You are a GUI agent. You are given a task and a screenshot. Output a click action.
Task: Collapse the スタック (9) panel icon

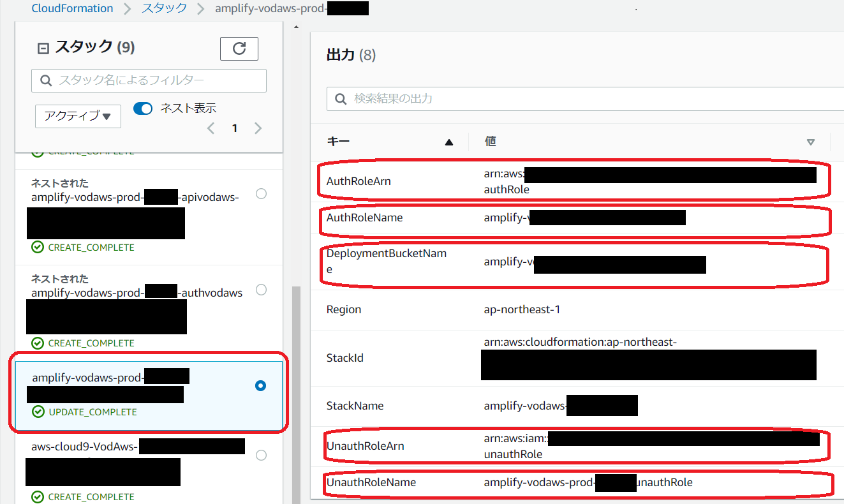coord(43,48)
